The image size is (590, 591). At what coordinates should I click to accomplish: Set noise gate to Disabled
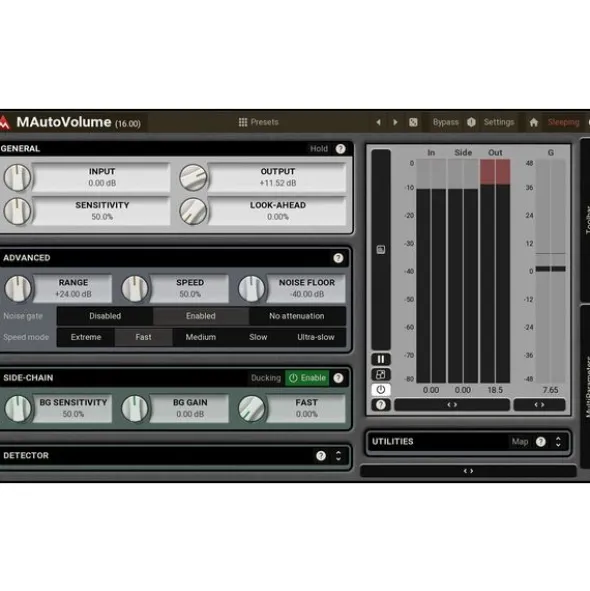(105, 316)
